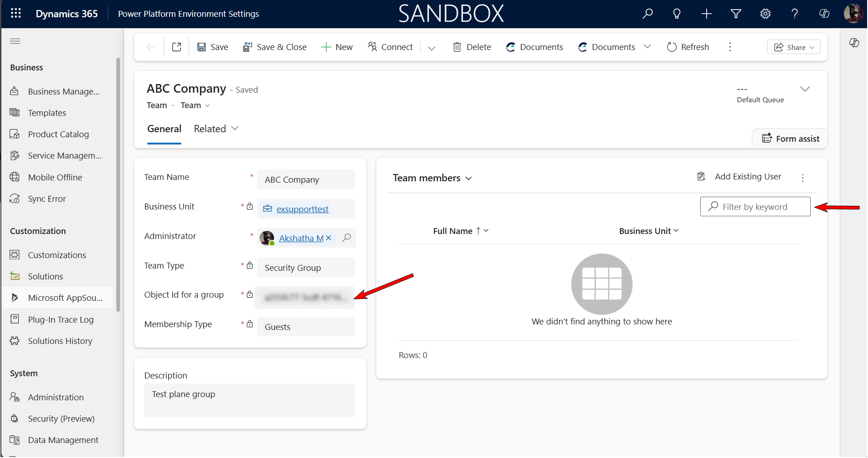The width and height of the screenshot is (868, 458).
Task: Go back with the back arrow
Action: tap(151, 47)
